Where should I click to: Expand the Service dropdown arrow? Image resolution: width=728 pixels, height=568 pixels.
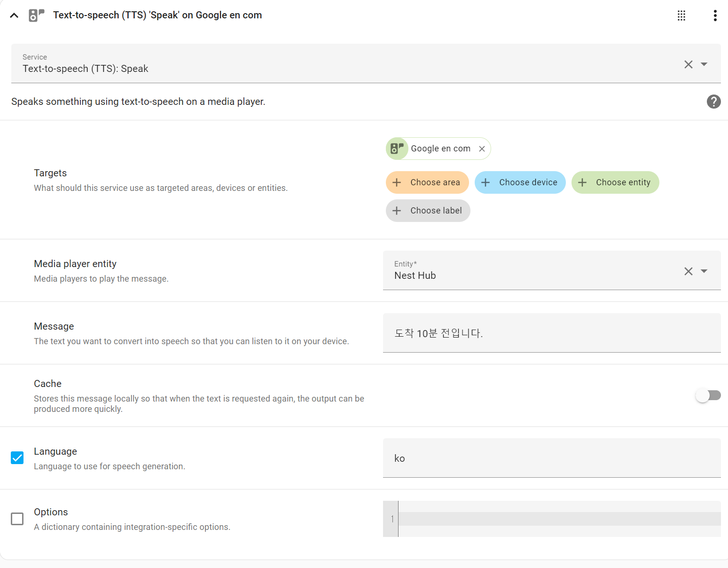pos(704,64)
